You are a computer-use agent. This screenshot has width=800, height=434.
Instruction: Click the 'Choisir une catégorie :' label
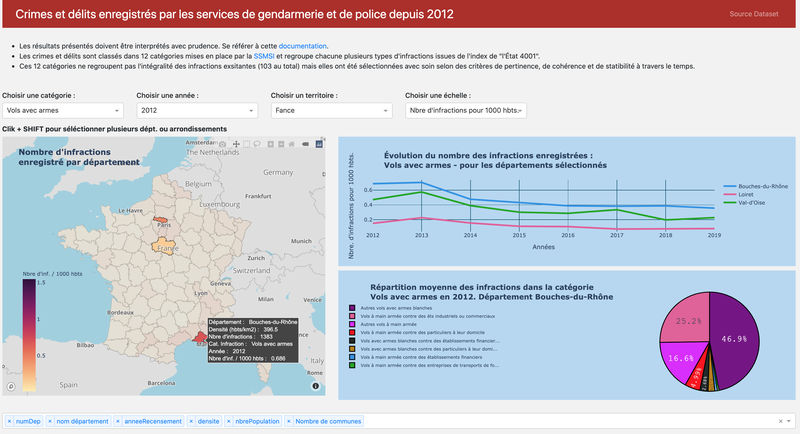point(39,95)
